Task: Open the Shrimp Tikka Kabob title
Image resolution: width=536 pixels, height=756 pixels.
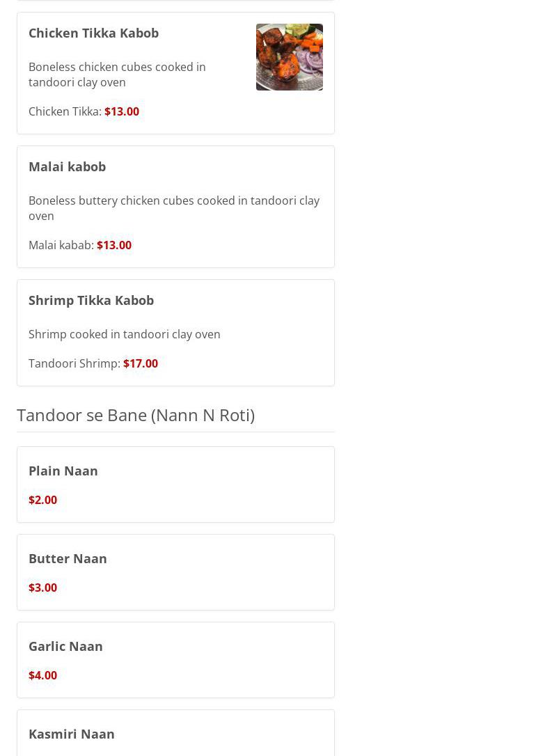Action: click(x=91, y=300)
